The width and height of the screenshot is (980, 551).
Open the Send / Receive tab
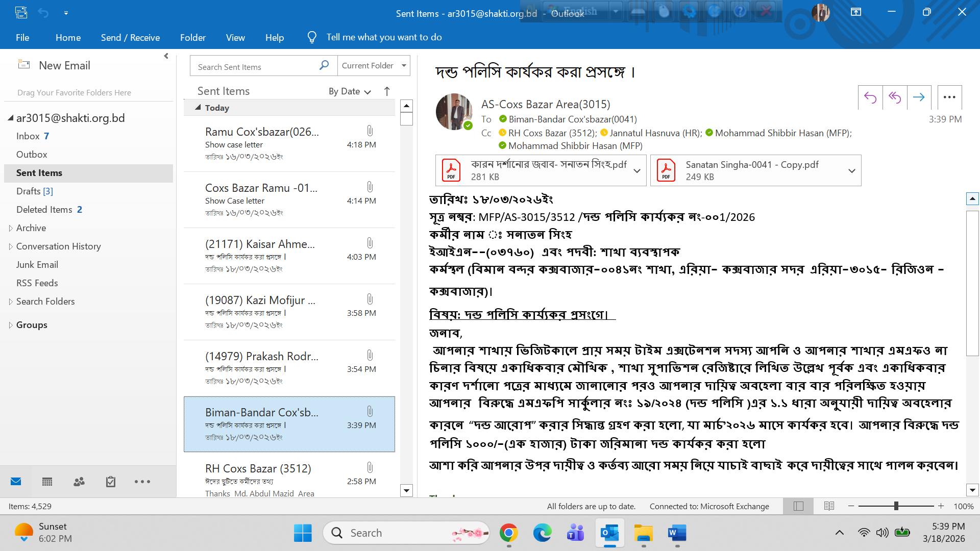coord(130,37)
